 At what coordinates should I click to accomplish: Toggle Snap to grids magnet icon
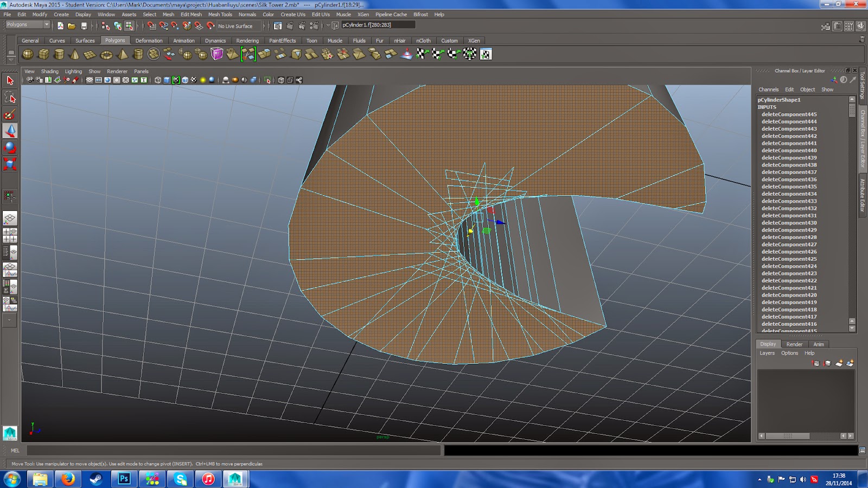[x=151, y=25]
